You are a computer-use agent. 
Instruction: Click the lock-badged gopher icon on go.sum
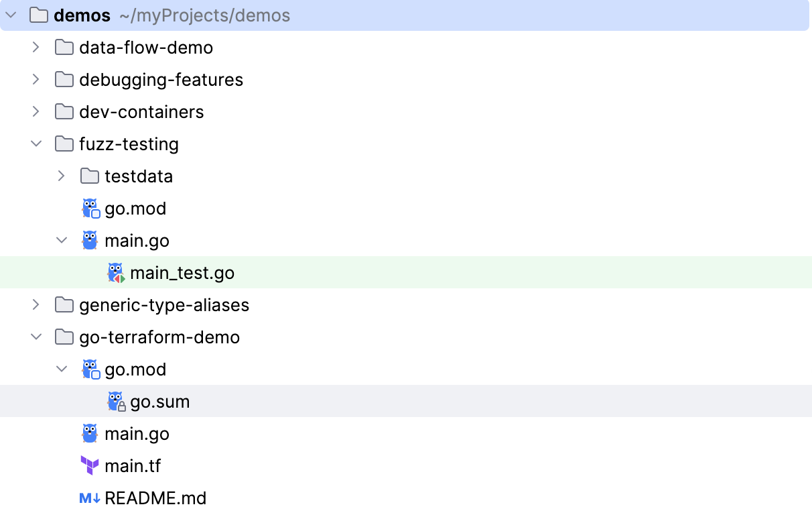tap(115, 401)
